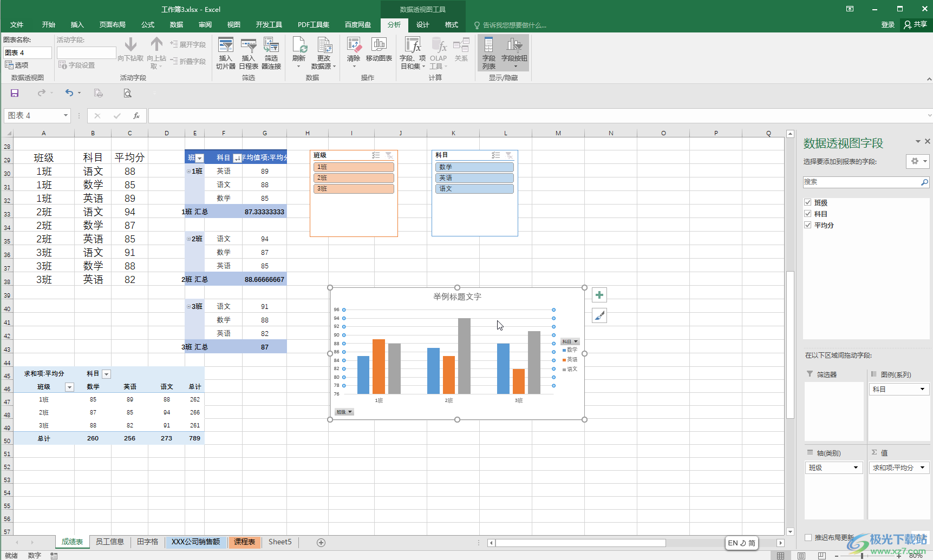The image size is (933, 560).
Task: Uncheck the 平均分 field checkbox
Action: [x=807, y=225]
